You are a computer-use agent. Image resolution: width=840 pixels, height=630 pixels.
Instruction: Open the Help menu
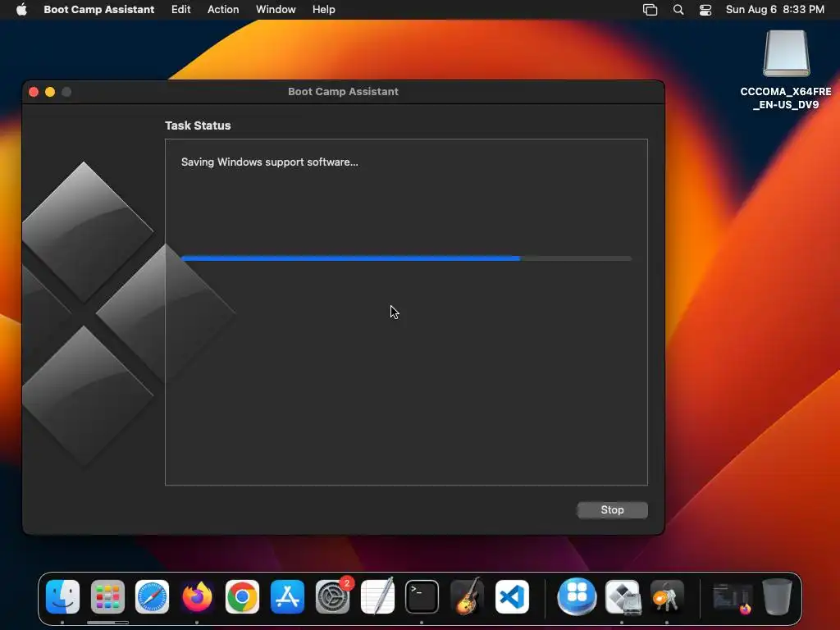point(323,10)
